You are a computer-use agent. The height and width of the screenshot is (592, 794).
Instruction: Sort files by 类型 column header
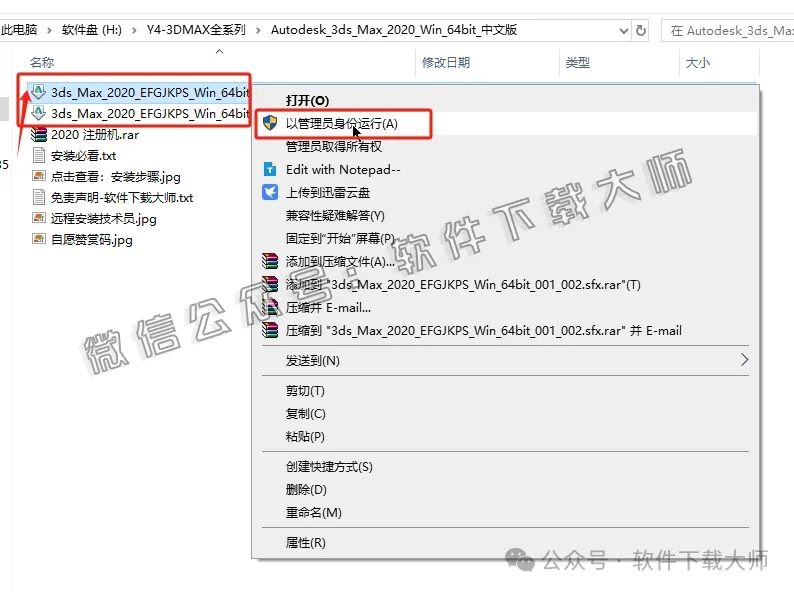point(577,62)
